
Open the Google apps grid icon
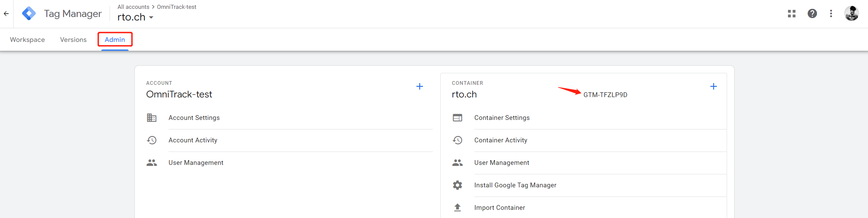pyautogui.click(x=792, y=14)
